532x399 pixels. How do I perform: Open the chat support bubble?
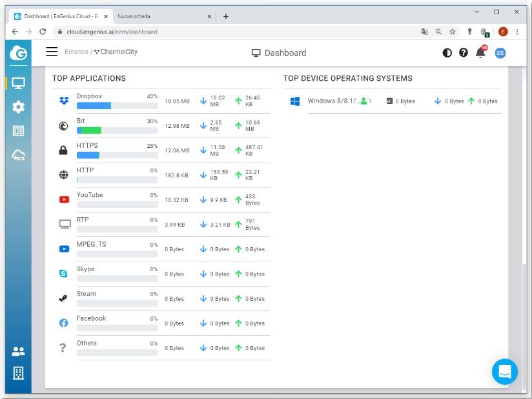tap(504, 372)
